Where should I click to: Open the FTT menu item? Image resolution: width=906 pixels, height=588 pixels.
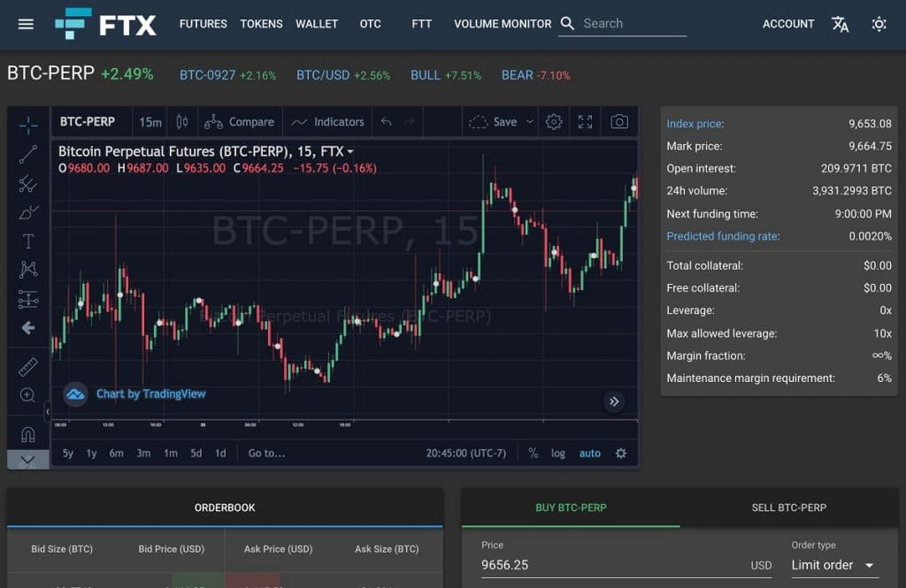tap(422, 24)
